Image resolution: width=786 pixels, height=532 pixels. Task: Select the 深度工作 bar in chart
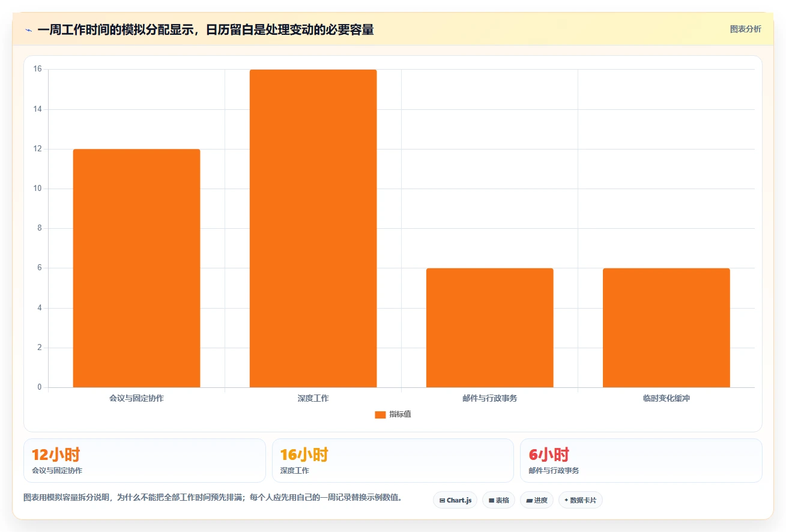point(313,229)
